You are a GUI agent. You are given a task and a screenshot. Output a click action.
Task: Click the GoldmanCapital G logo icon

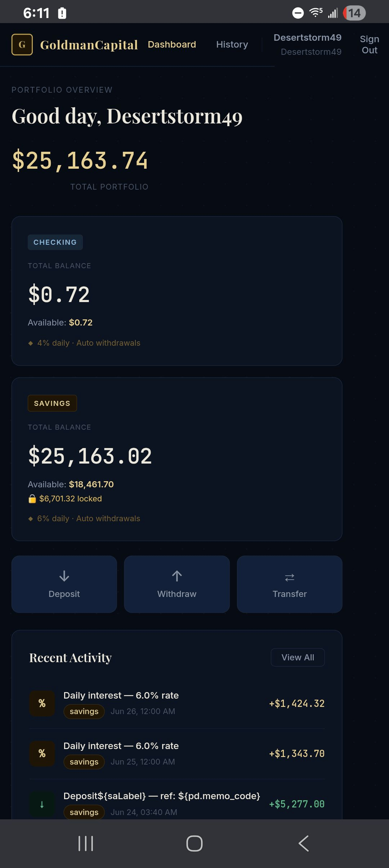tap(22, 45)
